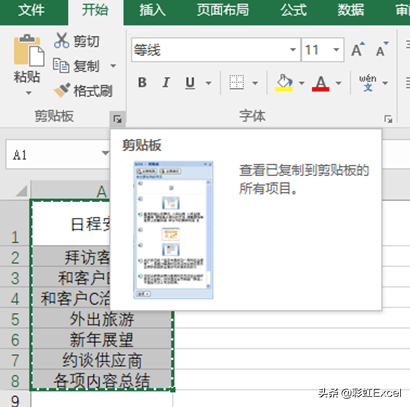Open the Clipboard pane dialog launcher
Image resolution: width=410 pixels, height=407 pixels.
point(117,119)
